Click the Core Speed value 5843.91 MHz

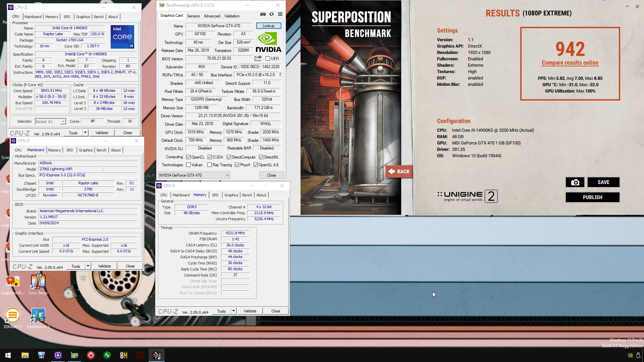[x=51, y=91]
